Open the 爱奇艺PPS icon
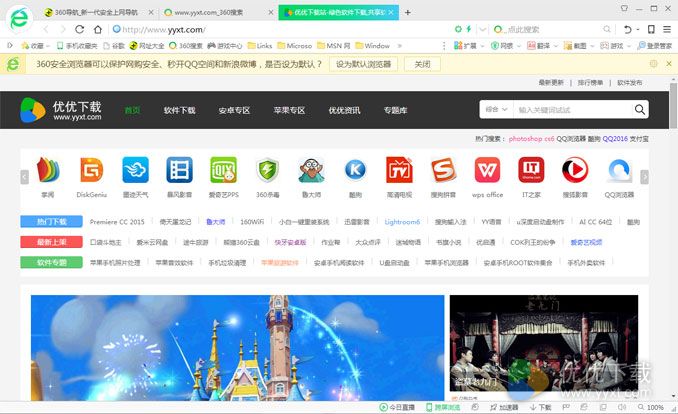678x414 pixels. pos(224,170)
